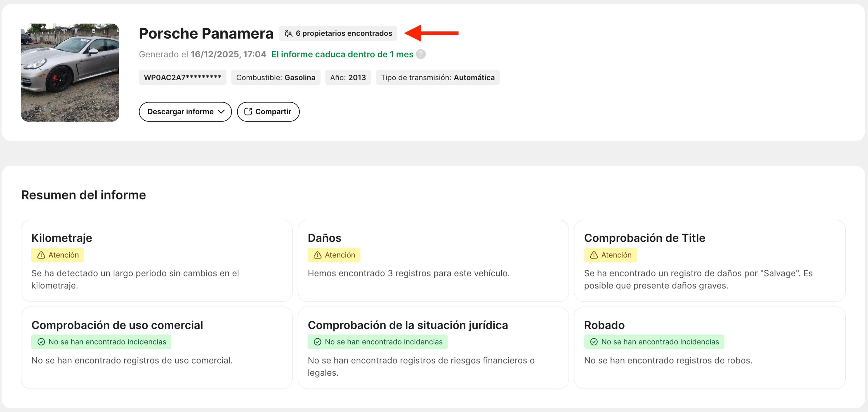Click the 'Combustible: Gasolina' chip
Viewport: 868px width, 412px height.
[276, 77]
